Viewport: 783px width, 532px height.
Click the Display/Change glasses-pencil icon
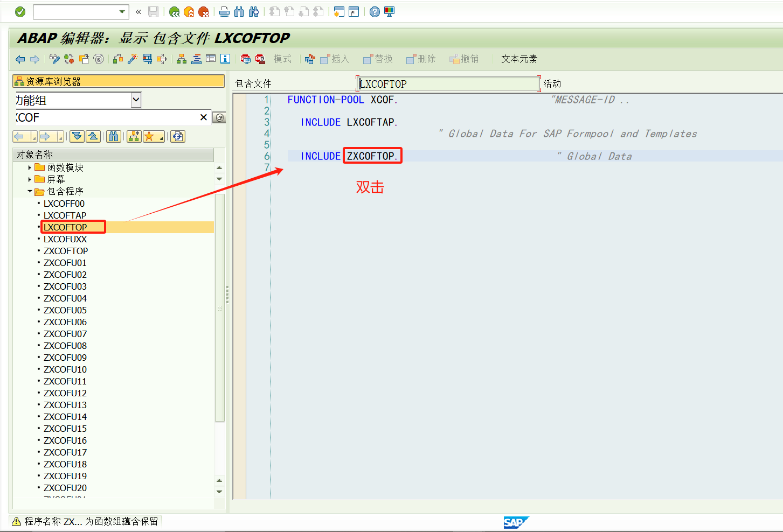click(x=54, y=59)
